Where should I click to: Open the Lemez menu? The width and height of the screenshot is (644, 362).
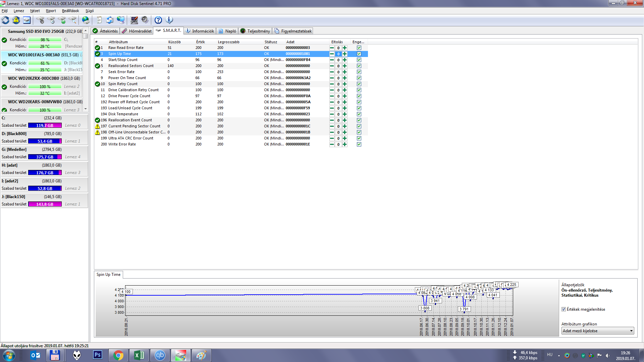click(x=19, y=11)
